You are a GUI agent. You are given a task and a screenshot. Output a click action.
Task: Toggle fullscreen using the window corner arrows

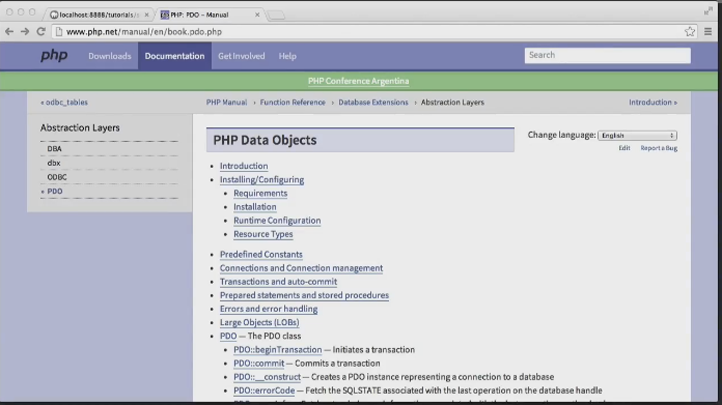click(708, 11)
